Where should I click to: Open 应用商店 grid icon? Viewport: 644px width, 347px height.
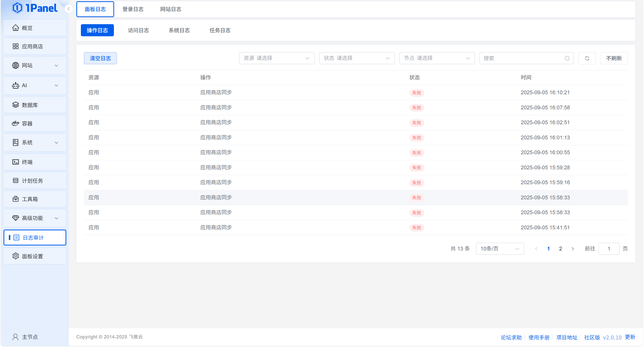[x=16, y=46]
